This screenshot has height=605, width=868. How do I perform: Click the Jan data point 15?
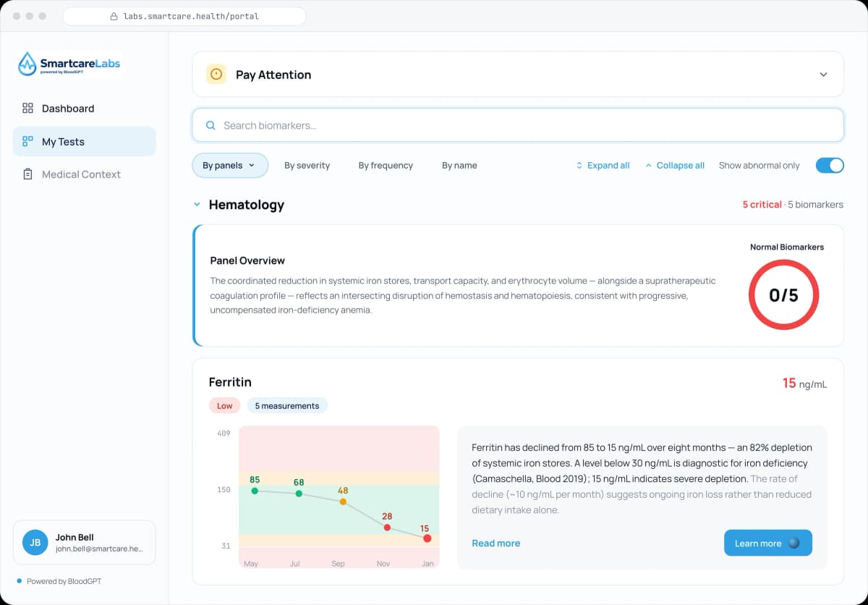click(x=427, y=538)
